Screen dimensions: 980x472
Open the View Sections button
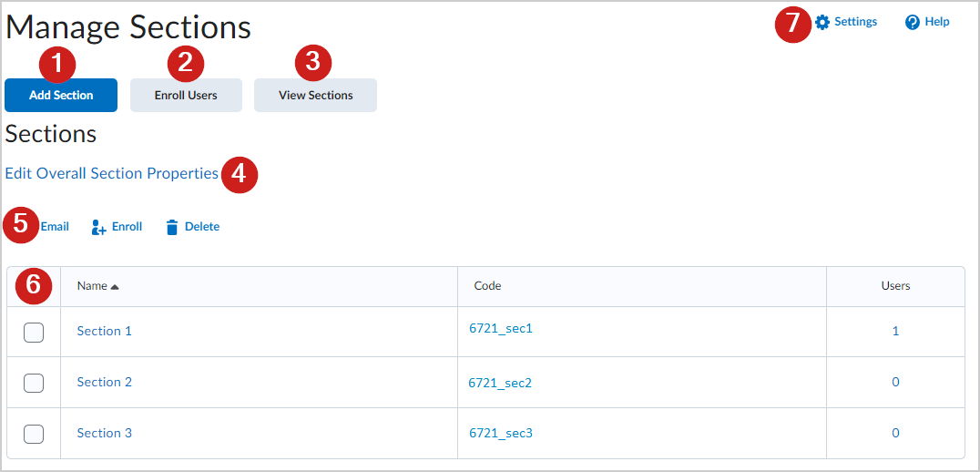tap(315, 95)
